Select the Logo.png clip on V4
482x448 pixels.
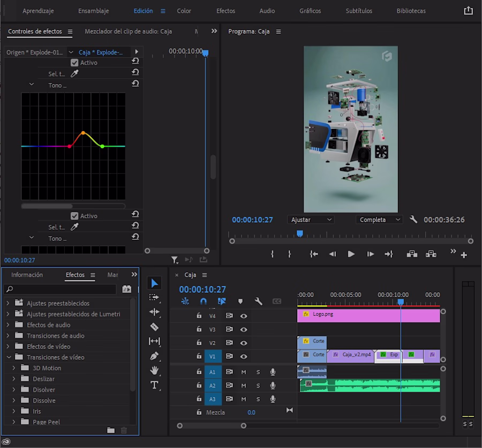(368, 316)
